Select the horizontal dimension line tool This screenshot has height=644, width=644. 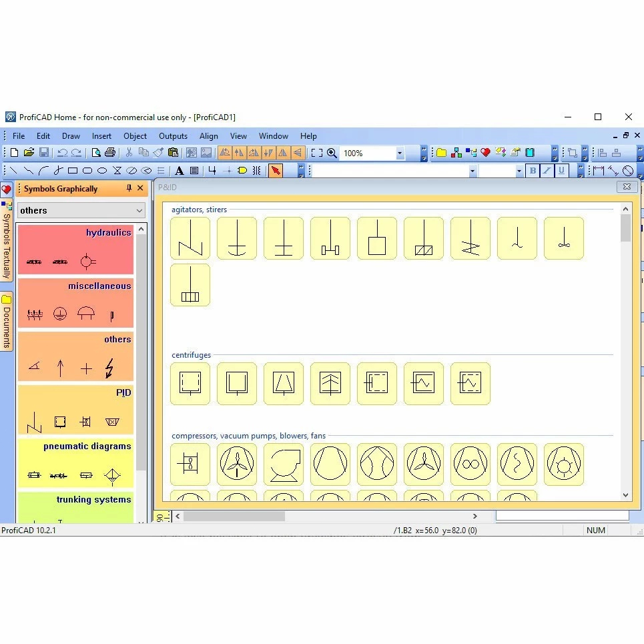[x=599, y=170]
